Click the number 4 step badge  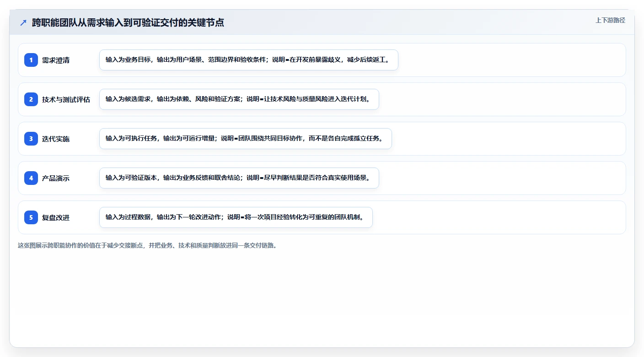[x=31, y=178]
